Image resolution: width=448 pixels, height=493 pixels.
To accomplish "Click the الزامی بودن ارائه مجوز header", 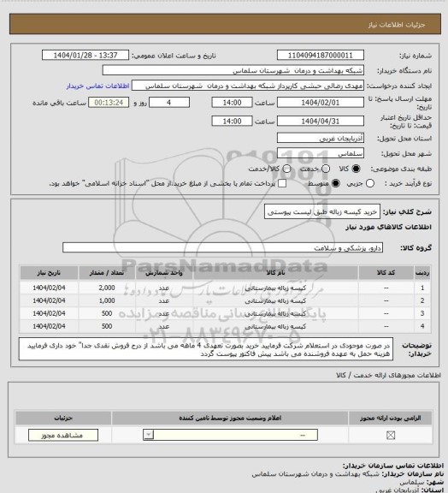I will click(x=390, y=419).
